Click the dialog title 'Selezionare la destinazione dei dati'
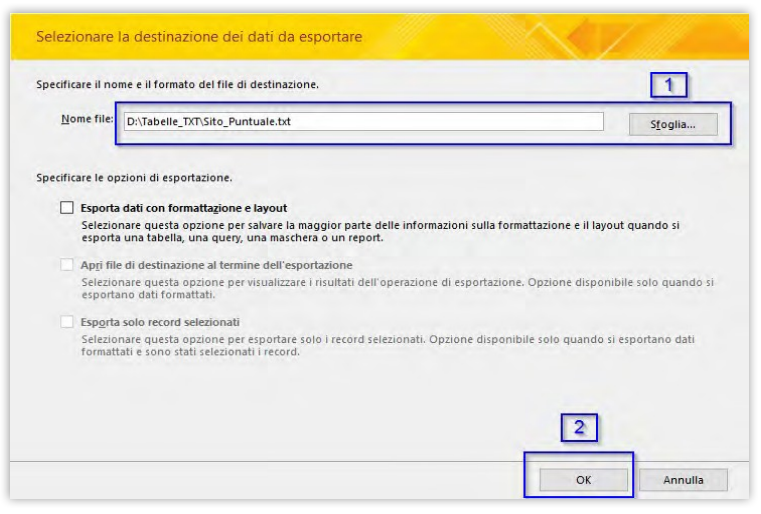 (x=199, y=37)
